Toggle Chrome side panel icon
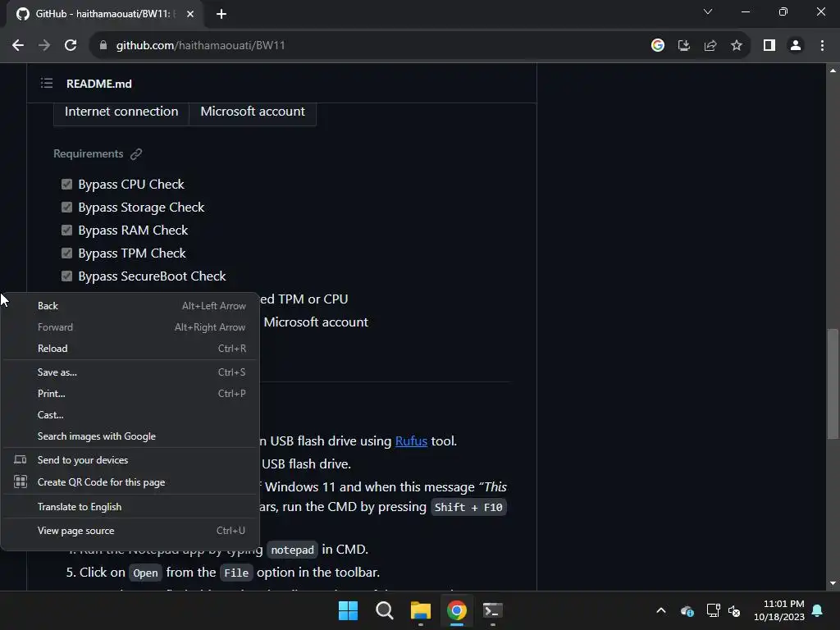The height and width of the screenshot is (630, 840). (x=769, y=46)
